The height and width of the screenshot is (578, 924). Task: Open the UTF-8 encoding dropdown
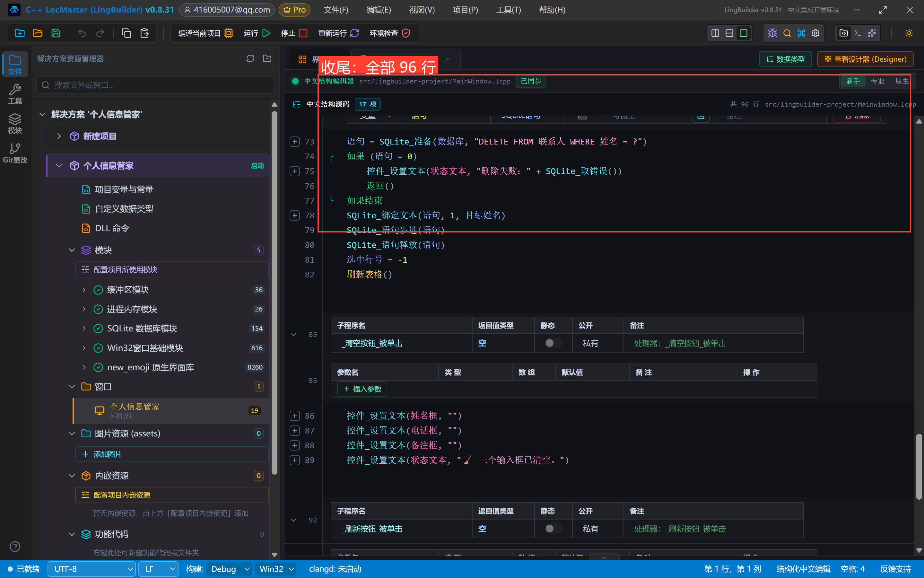pos(92,569)
